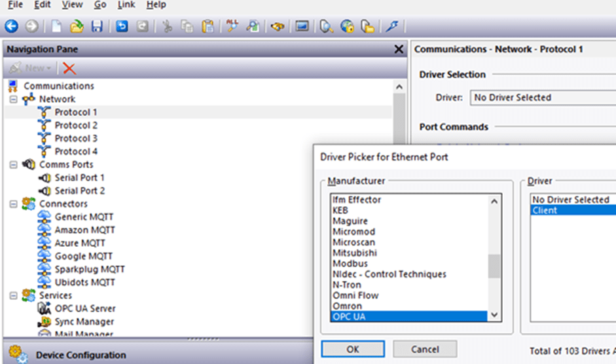Click the binoculars search icon

point(278,26)
